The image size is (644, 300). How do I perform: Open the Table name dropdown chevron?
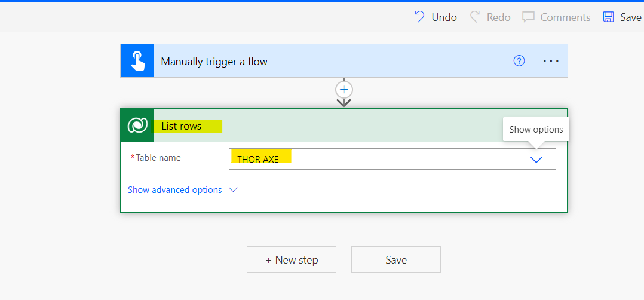[x=536, y=160]
